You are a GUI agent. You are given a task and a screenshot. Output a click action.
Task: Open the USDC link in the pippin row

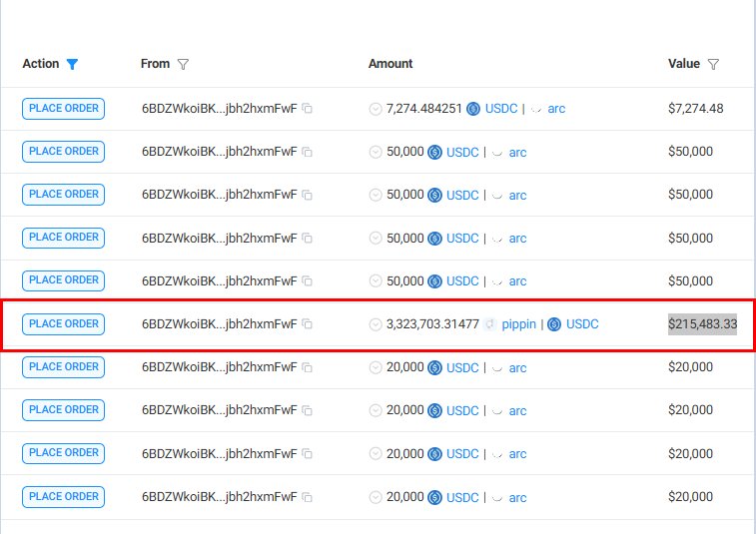tap(582, 323)
